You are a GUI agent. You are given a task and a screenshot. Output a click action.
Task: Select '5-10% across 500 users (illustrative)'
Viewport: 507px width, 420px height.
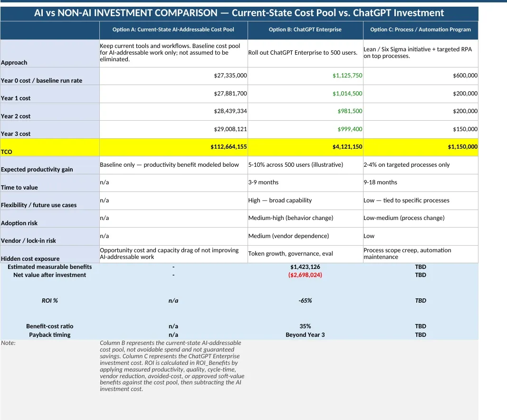tap(305, 165)
